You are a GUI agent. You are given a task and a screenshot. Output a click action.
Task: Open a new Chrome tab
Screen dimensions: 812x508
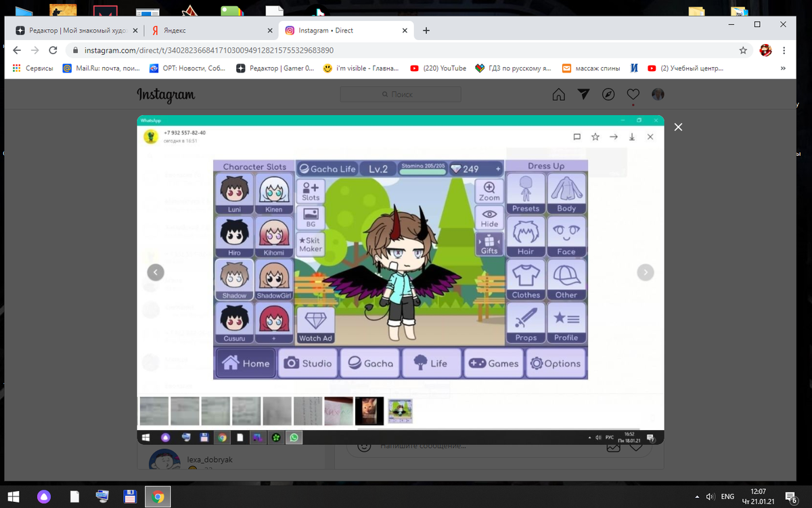click(x=426, y=30)
